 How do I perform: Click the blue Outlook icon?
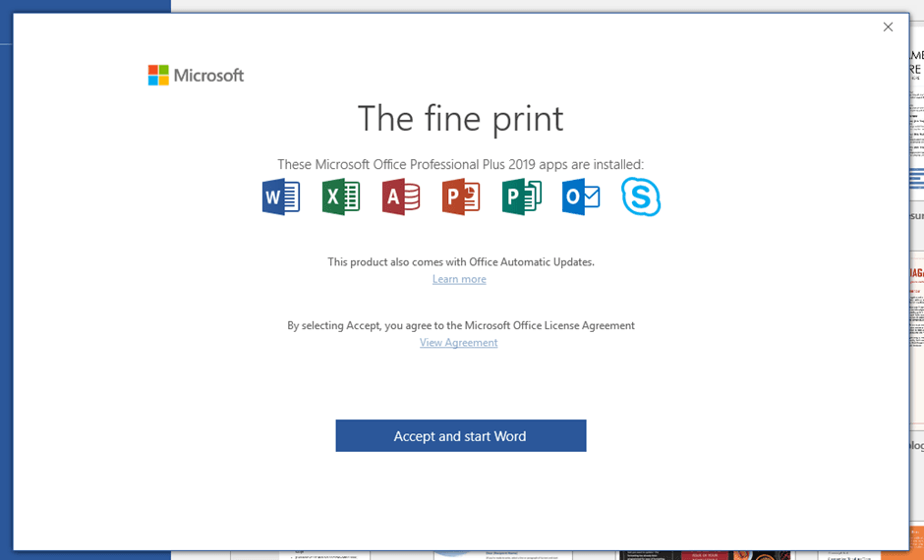coord(581,197)
